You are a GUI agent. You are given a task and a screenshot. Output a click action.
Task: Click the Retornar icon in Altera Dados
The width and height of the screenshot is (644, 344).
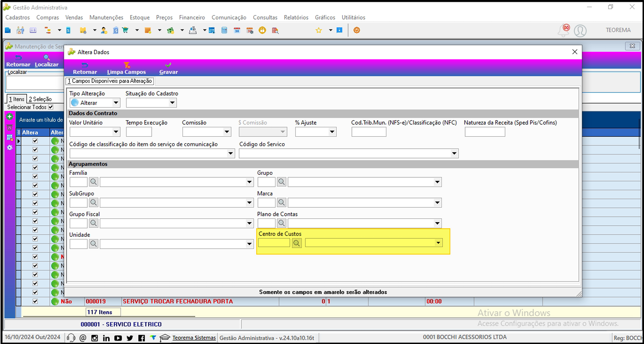(85, 65)
